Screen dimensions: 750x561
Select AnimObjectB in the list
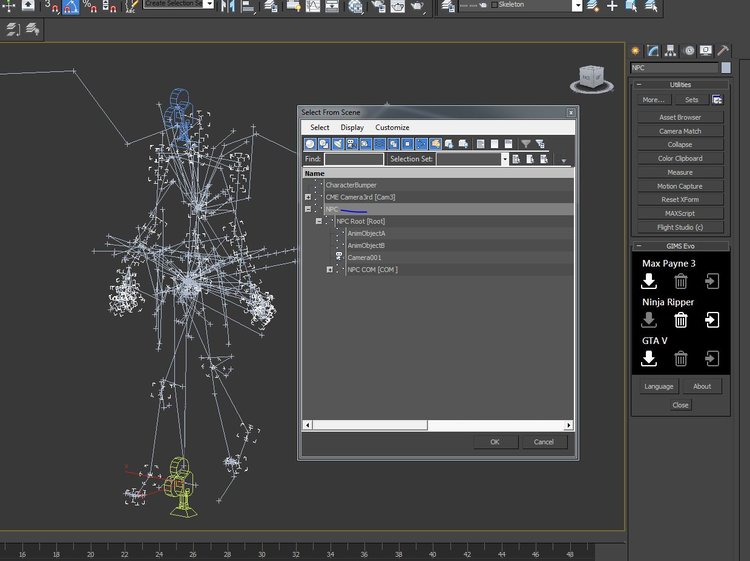click(x=366, y=245)
